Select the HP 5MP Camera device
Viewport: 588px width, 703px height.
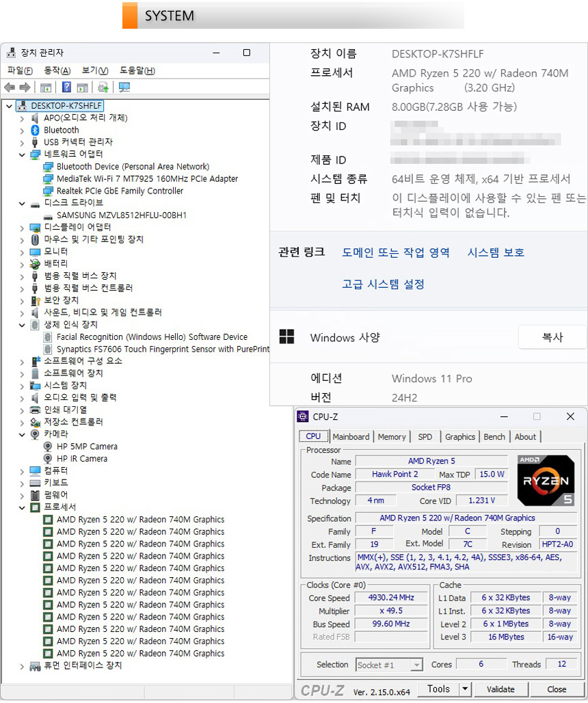point(87,447)
